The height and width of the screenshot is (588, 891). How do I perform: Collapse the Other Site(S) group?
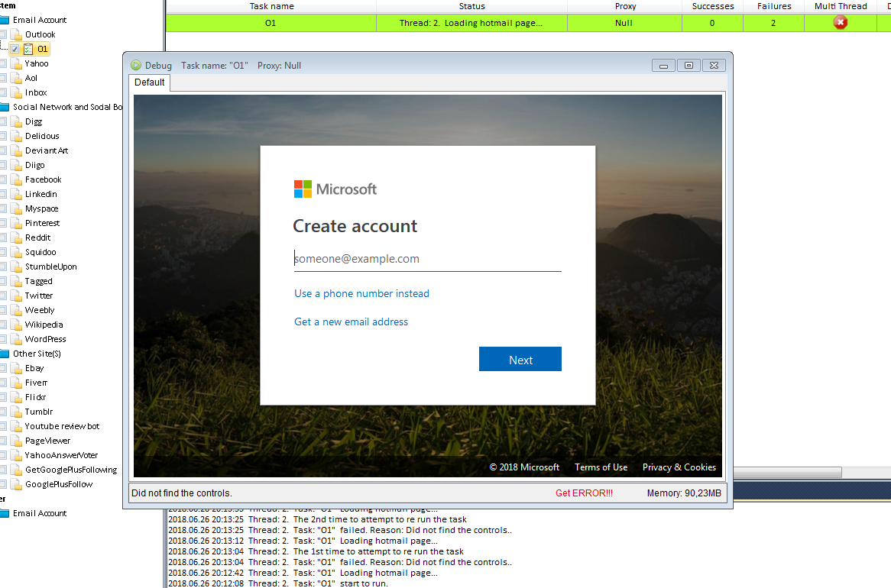pos(4,354)
